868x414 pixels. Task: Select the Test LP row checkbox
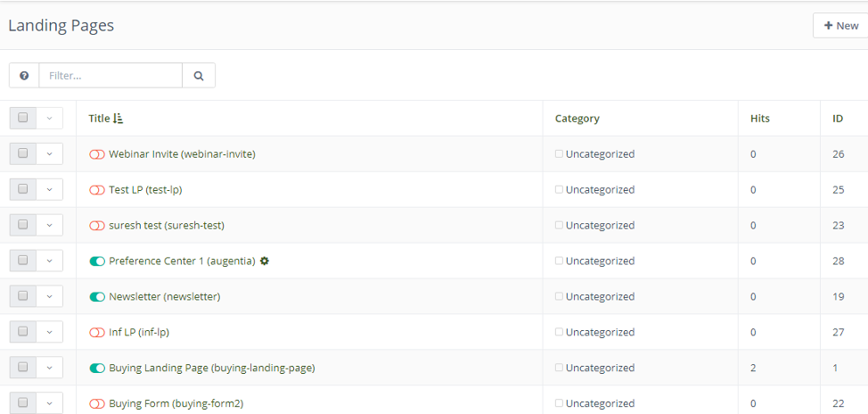[23, 189]
